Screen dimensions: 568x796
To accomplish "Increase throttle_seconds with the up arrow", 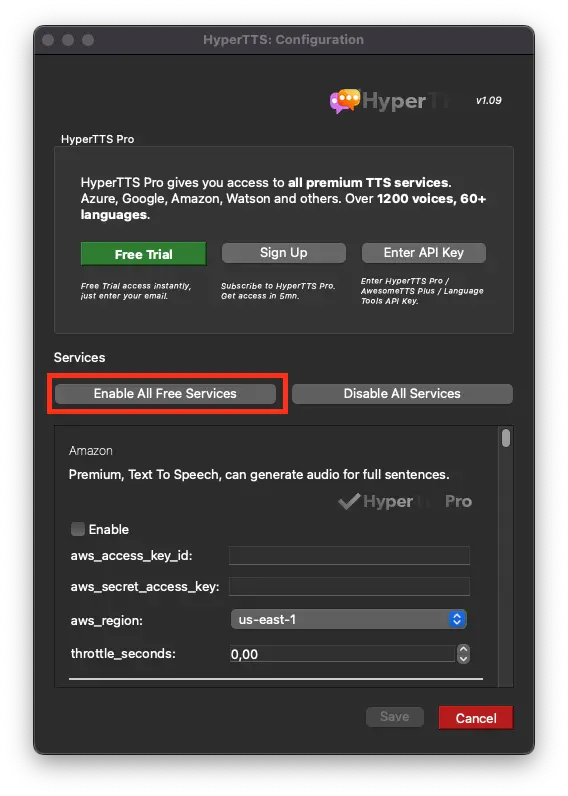I will pyautogui.click(x=463, y=649).
